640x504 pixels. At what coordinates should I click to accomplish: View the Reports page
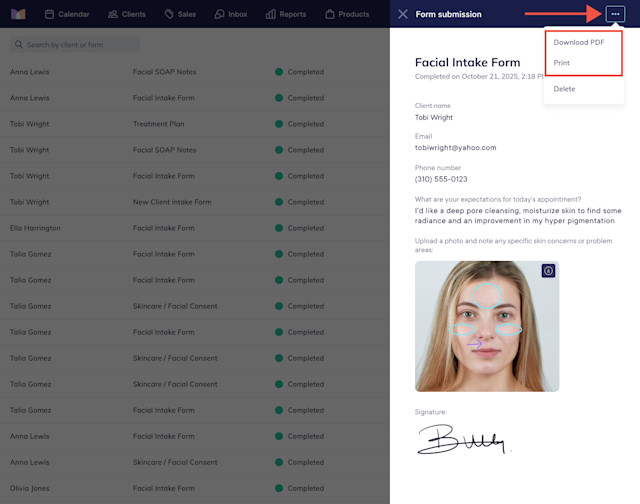coord(286,14)
